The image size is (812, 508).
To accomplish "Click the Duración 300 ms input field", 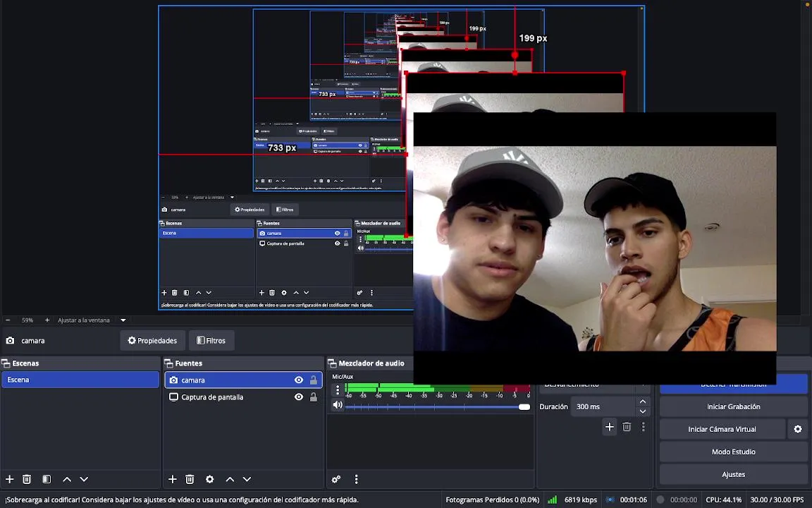I will 603,406.
